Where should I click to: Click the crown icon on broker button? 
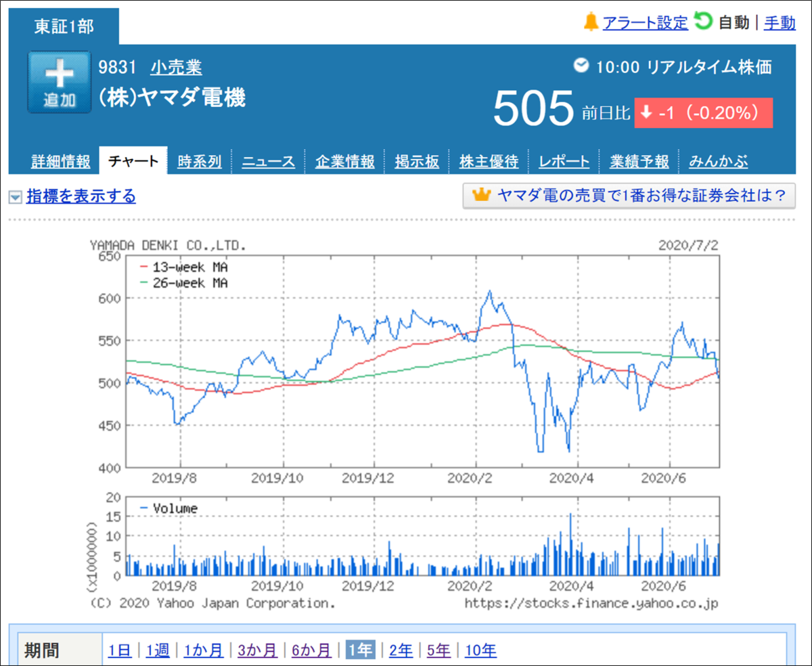[480, 196]
